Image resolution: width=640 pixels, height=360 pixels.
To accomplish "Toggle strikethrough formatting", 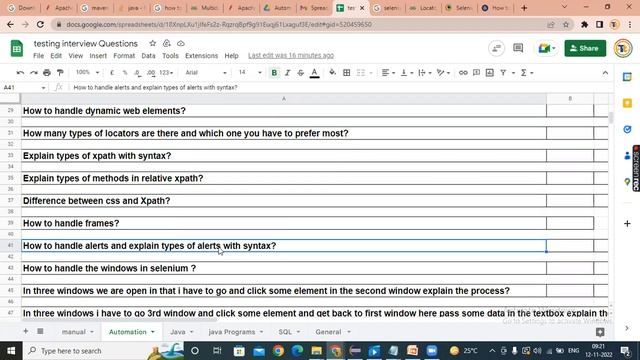I will (x=301, y=73).
